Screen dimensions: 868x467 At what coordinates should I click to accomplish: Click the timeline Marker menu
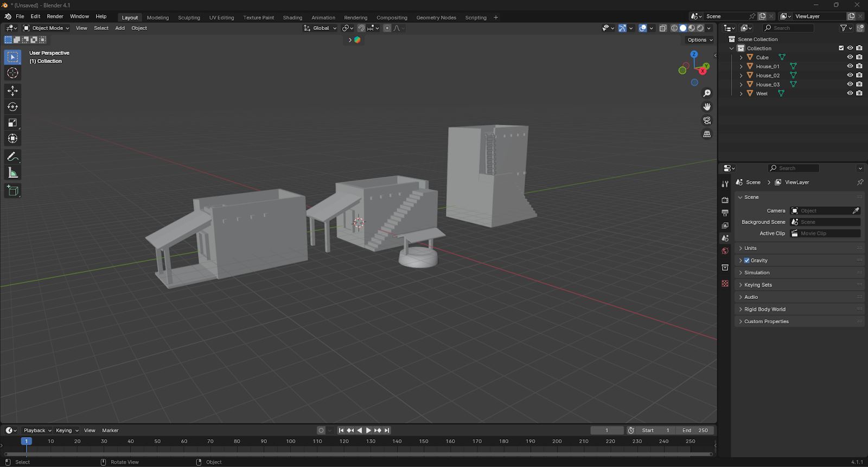coord(110,430)
